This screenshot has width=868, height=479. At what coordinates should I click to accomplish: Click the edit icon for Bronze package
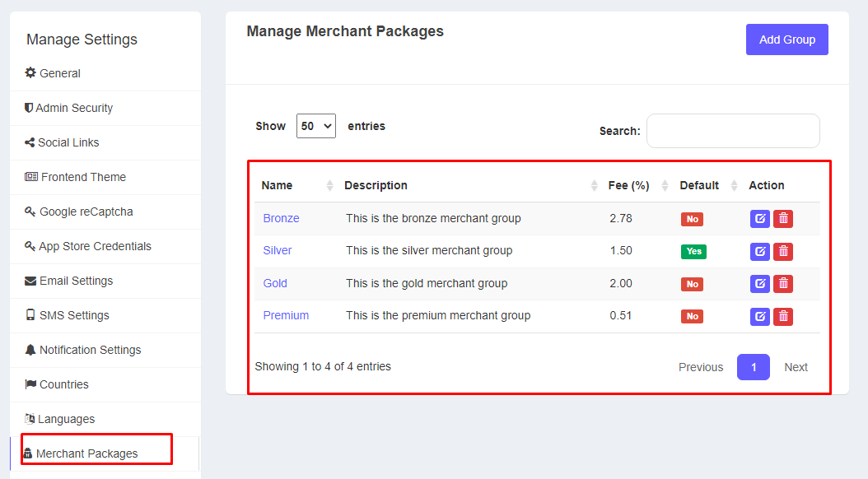pyautogui.click(x=759, y=219)
